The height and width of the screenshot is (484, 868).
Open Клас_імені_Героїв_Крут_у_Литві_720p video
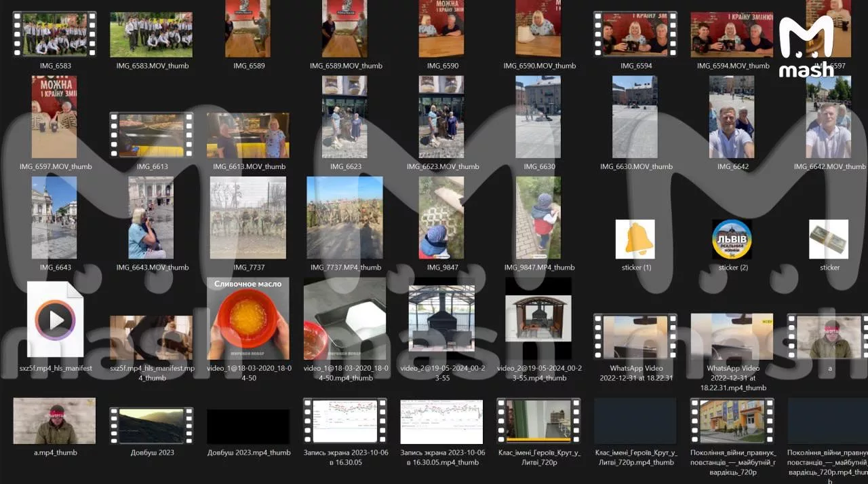539,421
